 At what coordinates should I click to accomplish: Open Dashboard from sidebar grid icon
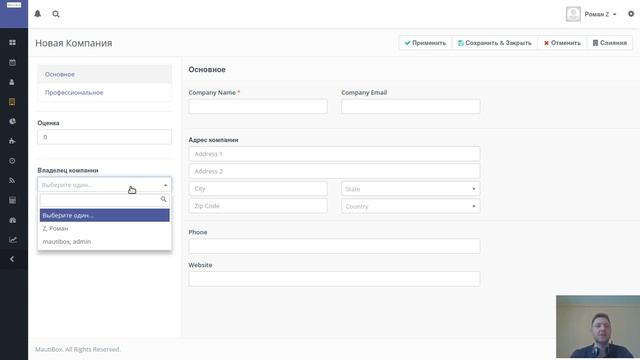point(13,42)
